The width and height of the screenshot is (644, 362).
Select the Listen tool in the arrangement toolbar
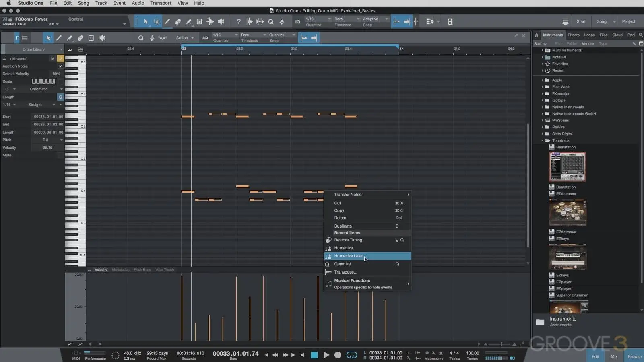(x=221, y=21)
